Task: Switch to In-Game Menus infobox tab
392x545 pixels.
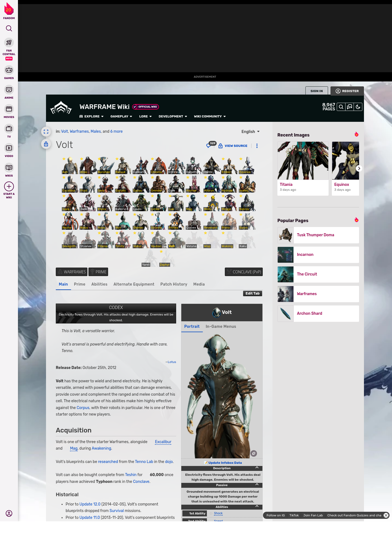Action: point(221,326)
